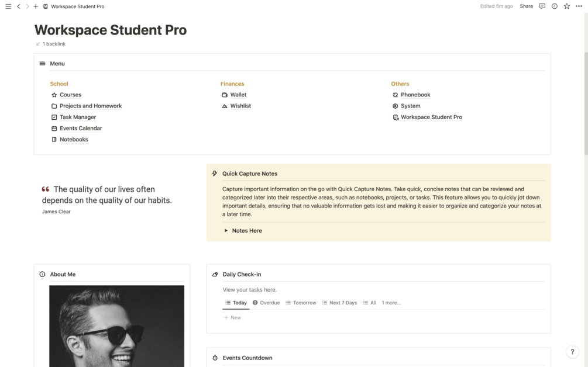Expand the Notes Here toggle
588x367 pixels.
pos(226,231)
